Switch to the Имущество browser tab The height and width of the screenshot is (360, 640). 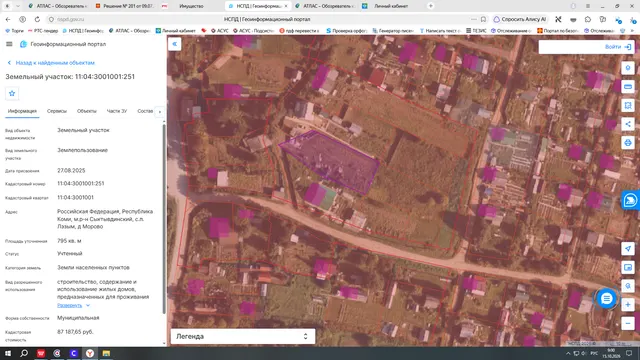pyautogui.click(x=191, y=6)
